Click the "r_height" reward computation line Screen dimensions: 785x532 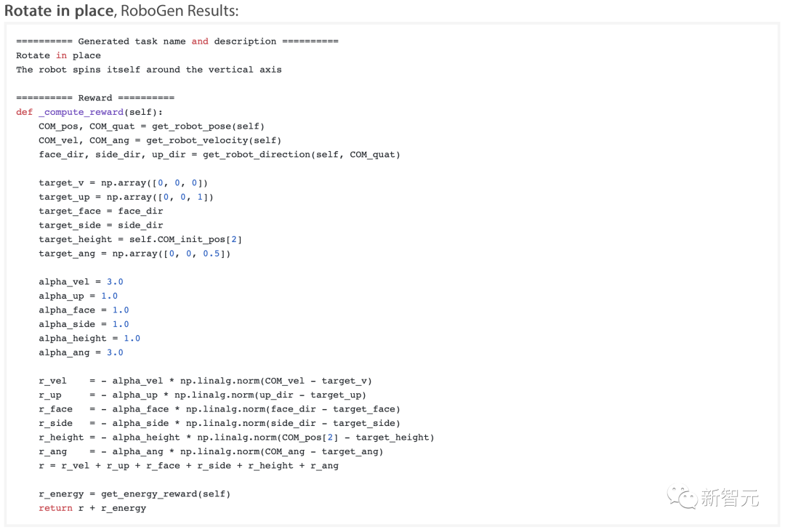tap(236, 438)
